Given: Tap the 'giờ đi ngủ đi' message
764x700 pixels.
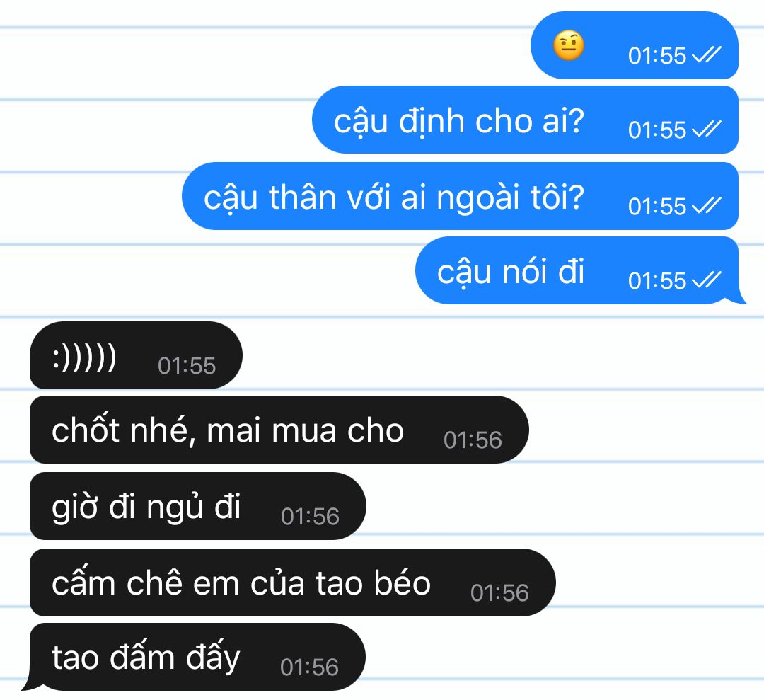Looking at the screenshot, I should tap(198, 506).
